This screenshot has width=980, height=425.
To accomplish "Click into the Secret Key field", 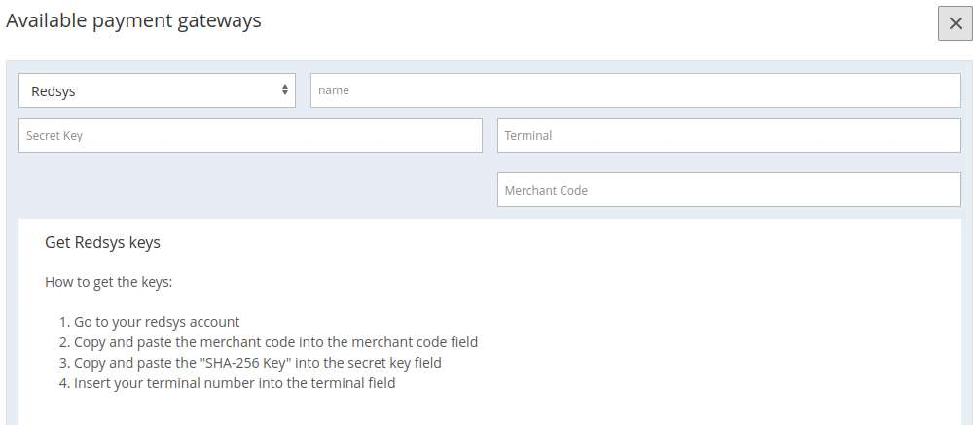I will click(251, 135).
